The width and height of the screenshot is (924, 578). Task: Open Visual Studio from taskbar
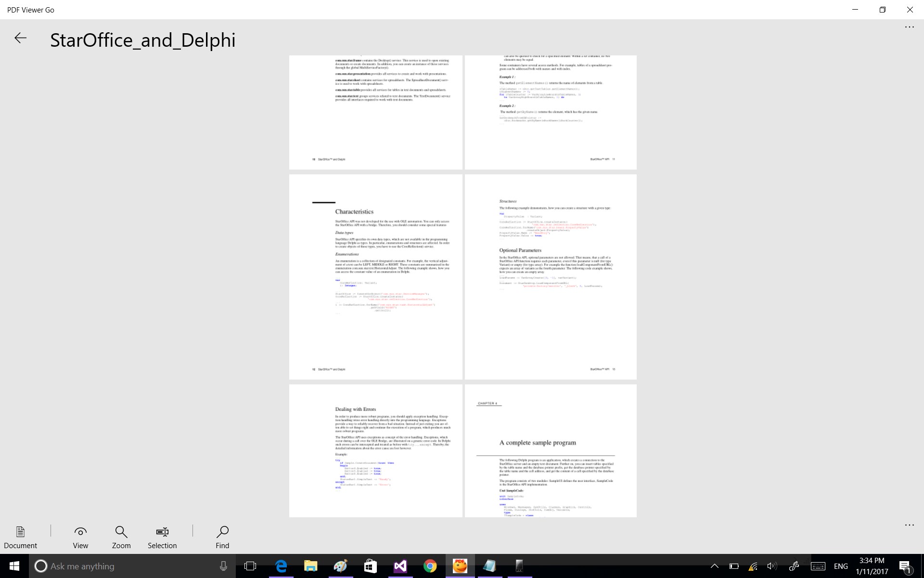click(x=400, y=566)
